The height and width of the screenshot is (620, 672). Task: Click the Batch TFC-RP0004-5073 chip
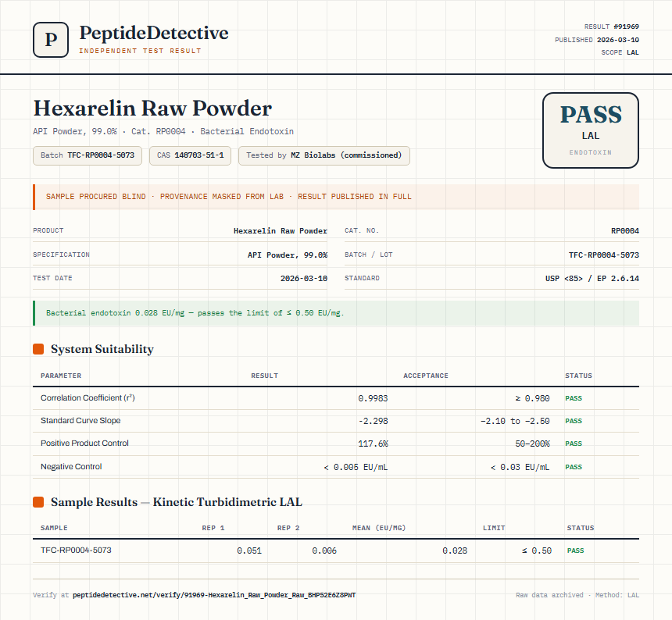88,155
